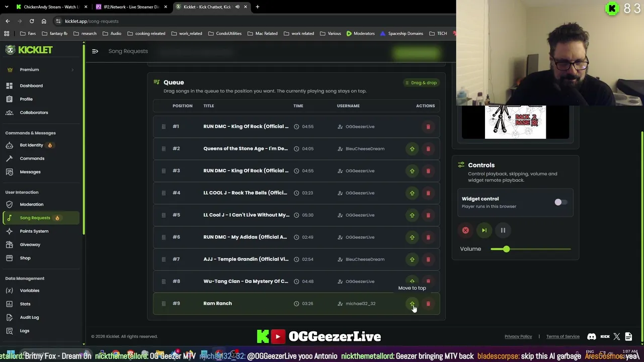Move song #5 I Can't Live Without to top
Image resolution: width=644 pixels, height=362 pixels.
tap(412, 215)
